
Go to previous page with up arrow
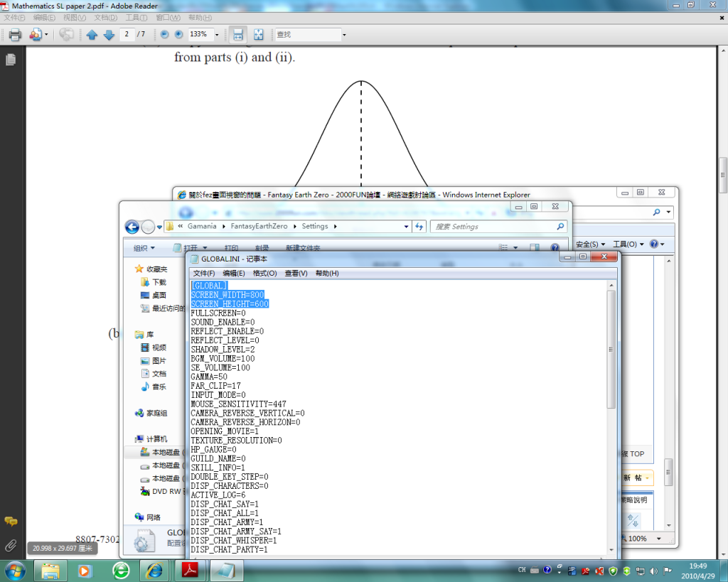pos(92,34)
